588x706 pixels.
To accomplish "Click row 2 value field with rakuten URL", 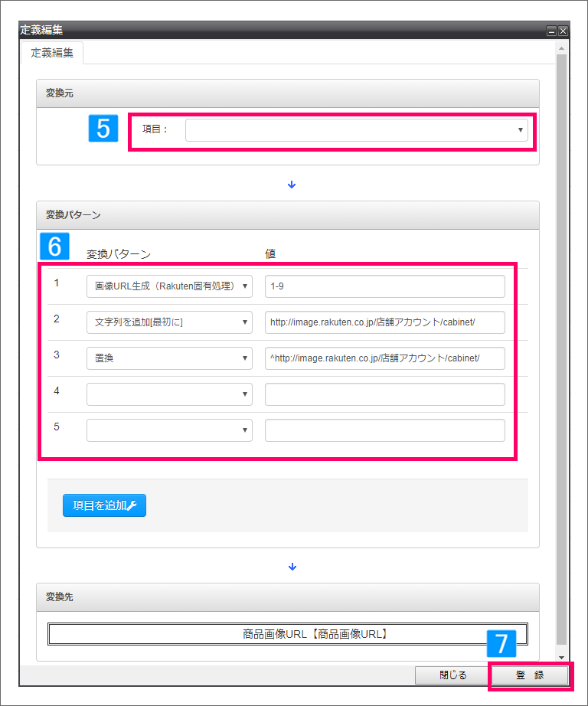I will (x=385, y=322).
